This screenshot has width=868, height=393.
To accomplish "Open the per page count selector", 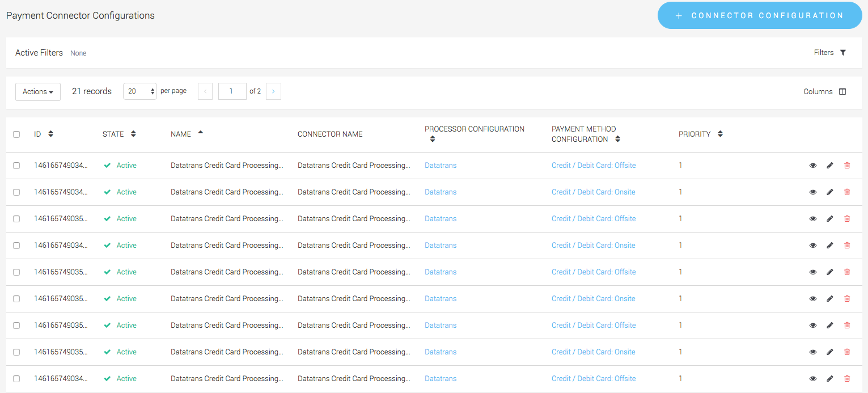I will coord(139,91).
